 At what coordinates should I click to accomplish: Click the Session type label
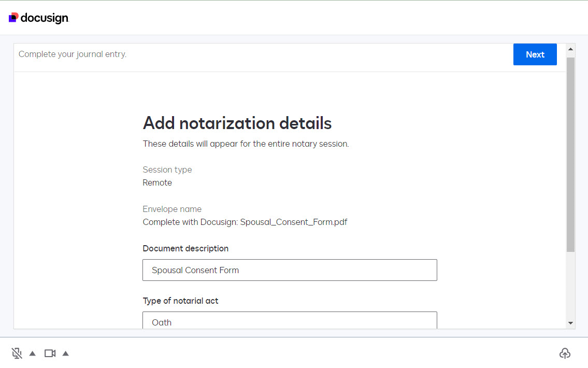(167, 170)
